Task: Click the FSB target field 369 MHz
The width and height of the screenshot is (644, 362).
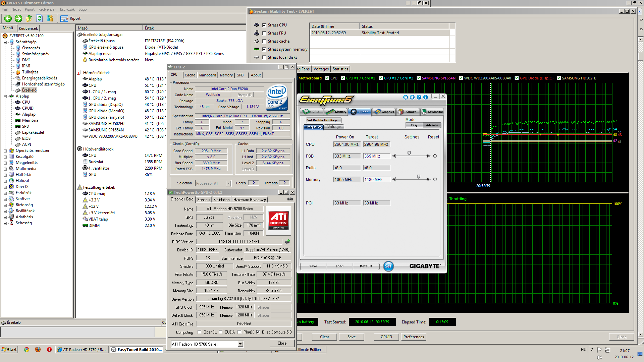Action: [x=377, y=156]
